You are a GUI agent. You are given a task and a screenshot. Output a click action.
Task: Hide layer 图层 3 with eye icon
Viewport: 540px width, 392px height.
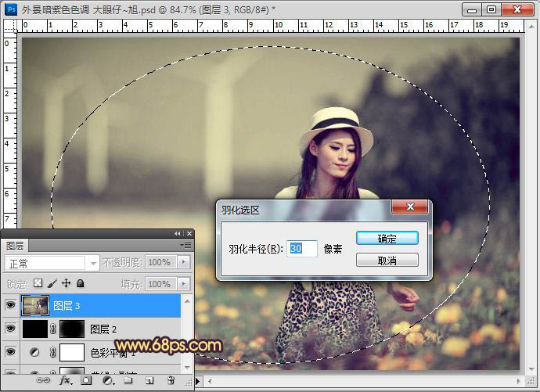pyautogui.click(x=11, y=305)
